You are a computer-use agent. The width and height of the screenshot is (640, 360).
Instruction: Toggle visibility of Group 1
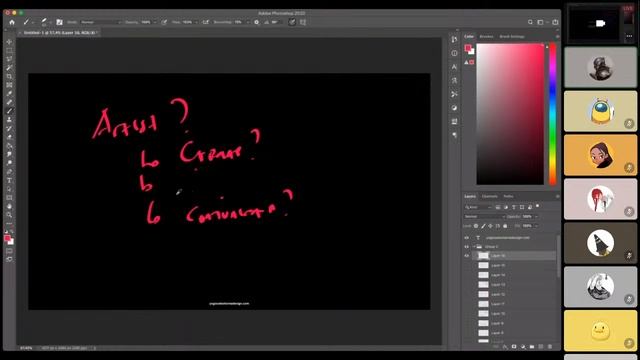[x=467, y=247]
